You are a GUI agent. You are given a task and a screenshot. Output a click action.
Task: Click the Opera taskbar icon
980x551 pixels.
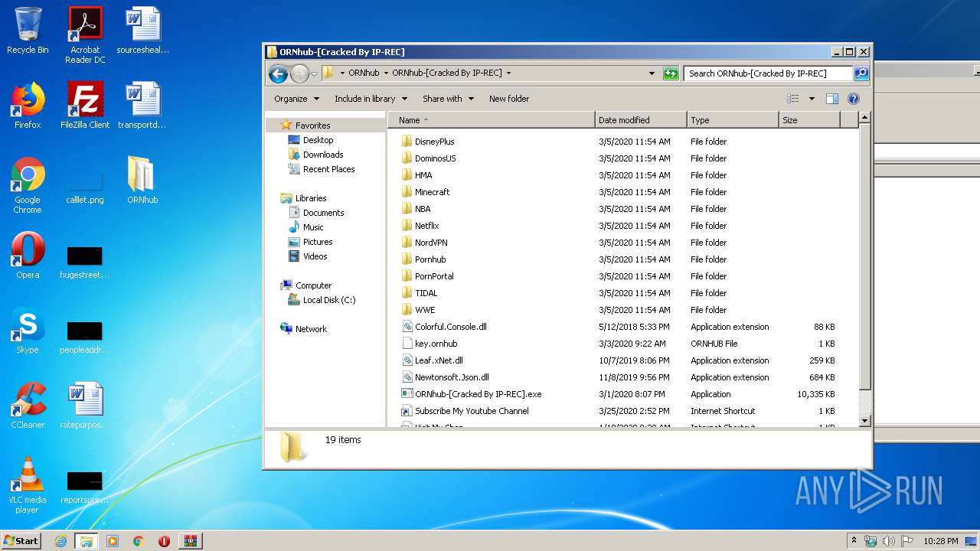(x=164, y=541)
